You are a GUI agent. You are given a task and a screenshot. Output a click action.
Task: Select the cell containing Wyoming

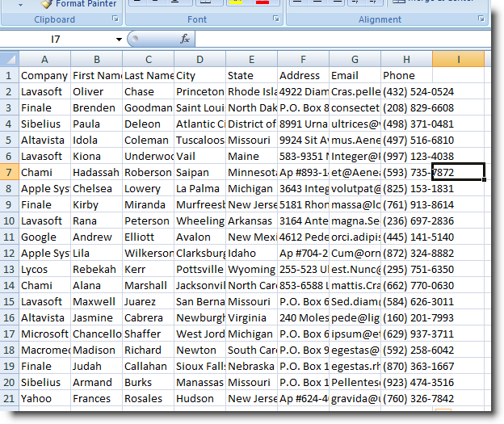(252, 269)
